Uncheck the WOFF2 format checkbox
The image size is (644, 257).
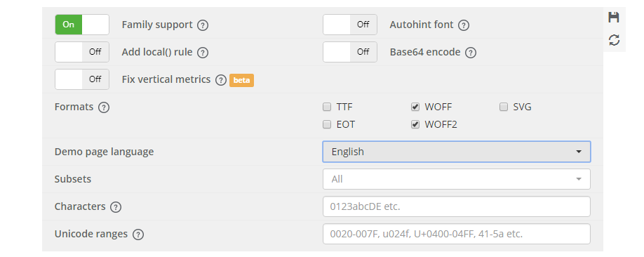(415, 124)
